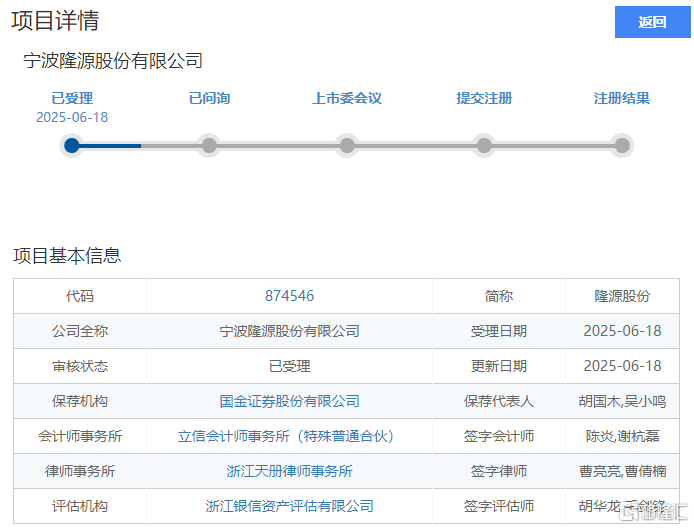This screenshot has height=528, width=694.
Task: Open 浙江银信资产评估有限公司 link
Action: tap(289, 506)
